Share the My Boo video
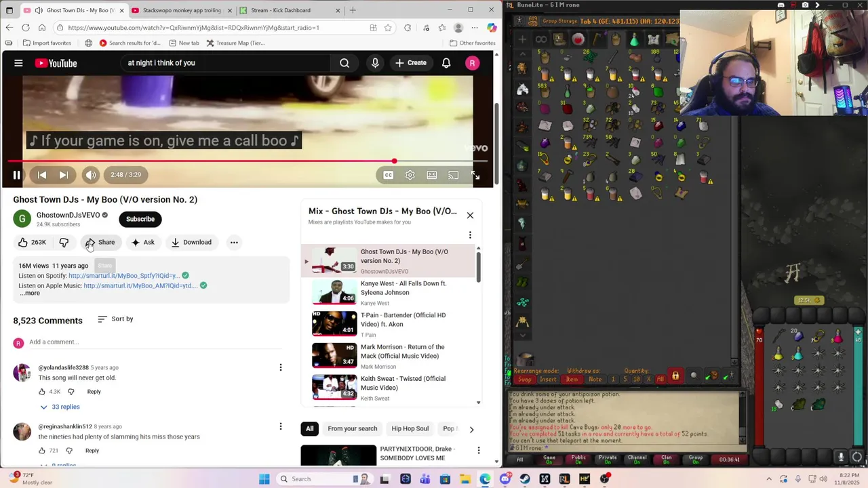This screenshot has height=488, width=868. tap(100, 242)
